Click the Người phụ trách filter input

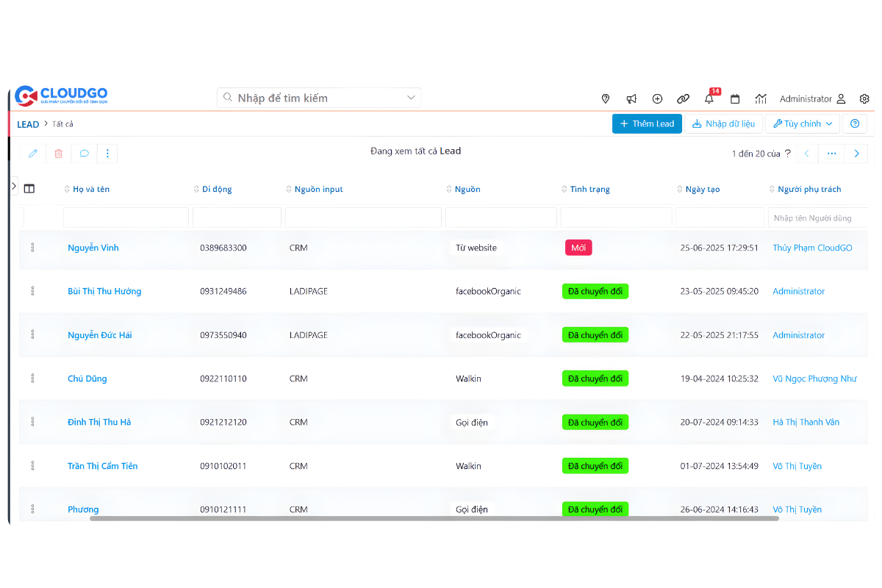817,218
